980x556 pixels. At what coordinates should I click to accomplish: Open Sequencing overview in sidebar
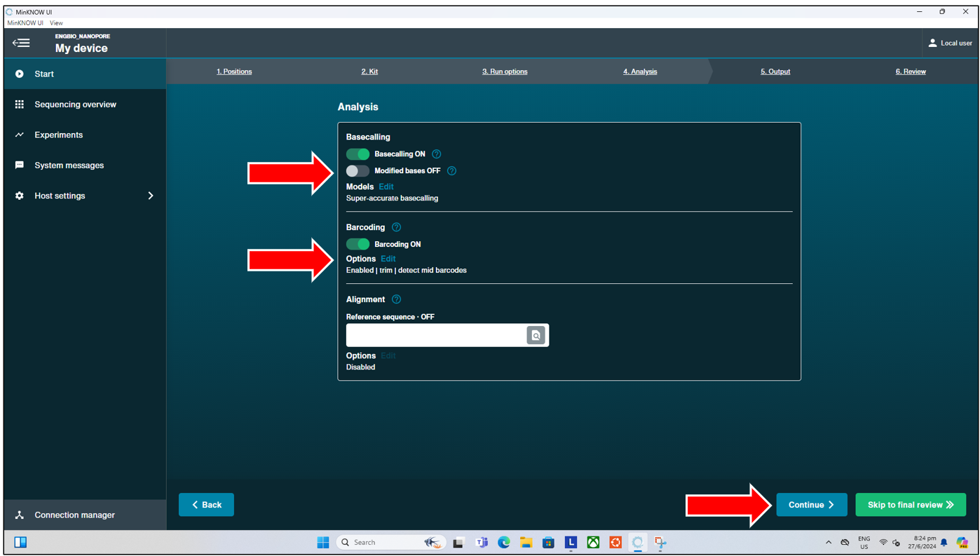coord(85,104)
